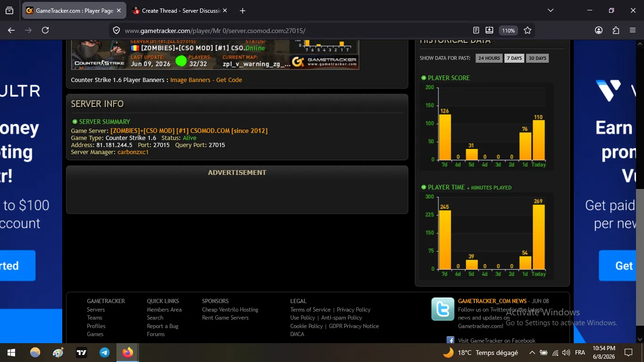The width and height of the screenshot is (644, 362).
Task: Click the 7d bar in Player Time chart
Action: [445, 239]
